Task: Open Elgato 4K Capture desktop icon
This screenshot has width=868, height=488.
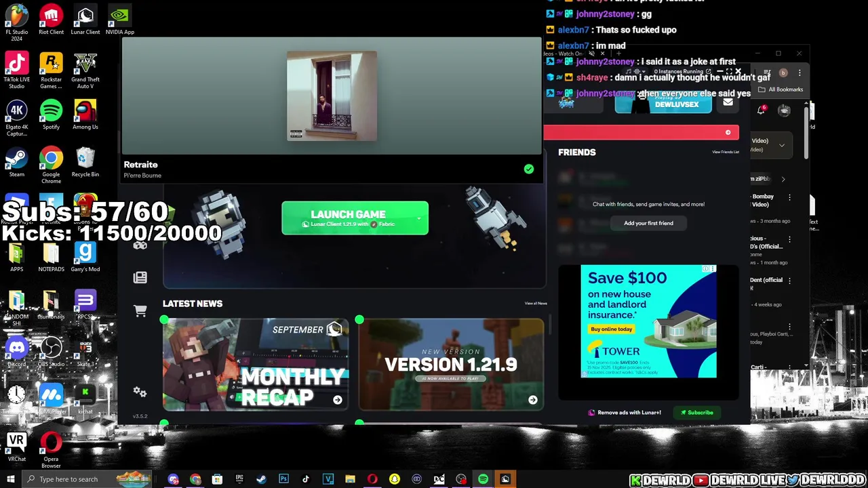Action: [16, 118]
